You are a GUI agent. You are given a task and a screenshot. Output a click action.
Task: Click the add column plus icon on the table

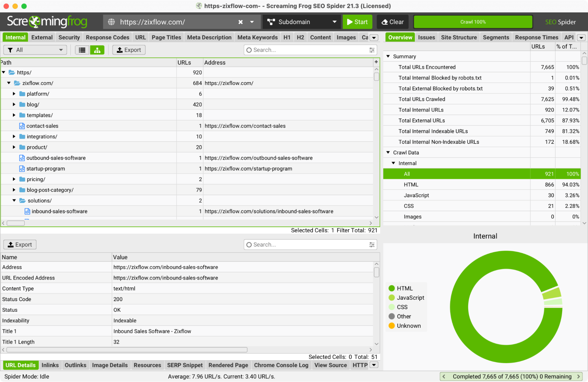tap(376, 62)
